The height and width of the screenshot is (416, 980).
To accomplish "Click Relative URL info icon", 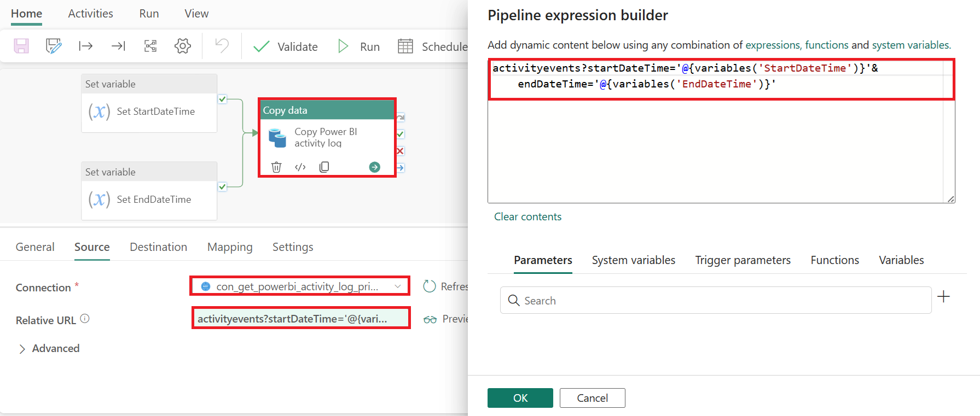I will click(85, 319).
